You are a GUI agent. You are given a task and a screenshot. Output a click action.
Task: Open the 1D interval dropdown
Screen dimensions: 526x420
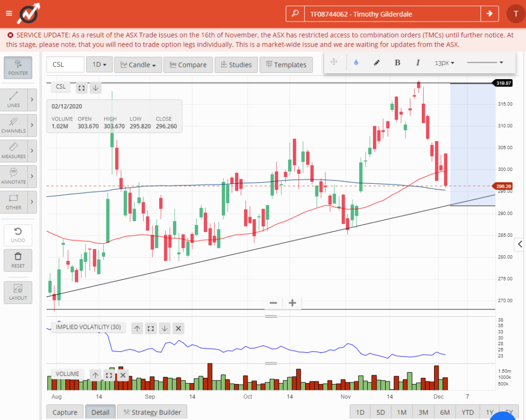pyautogui.click(x=99, y=65)
